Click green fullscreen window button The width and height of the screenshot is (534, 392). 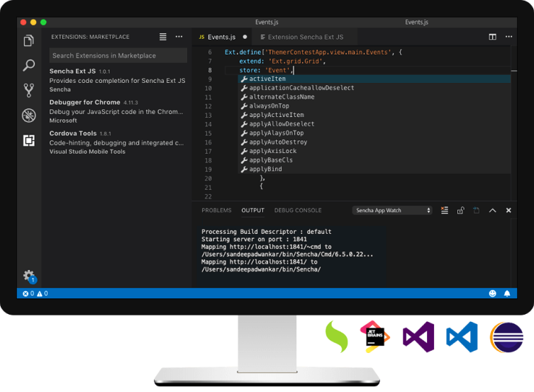click(43, 22)
